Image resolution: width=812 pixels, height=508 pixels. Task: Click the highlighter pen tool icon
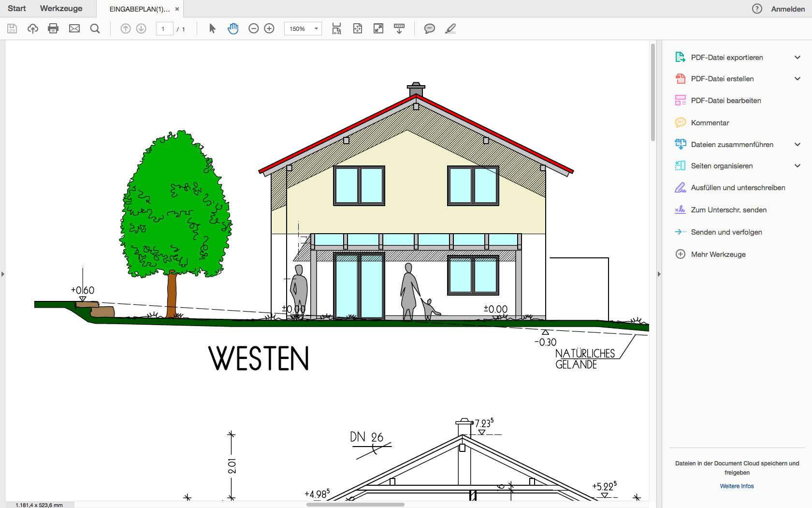450,29
